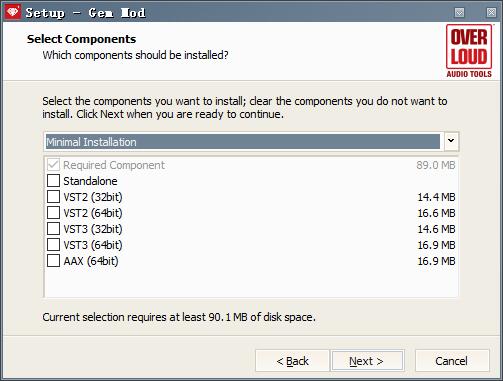503x381 pixels.
Task: Click the Standalone label in the list
Action: click(x=90, y=181)
